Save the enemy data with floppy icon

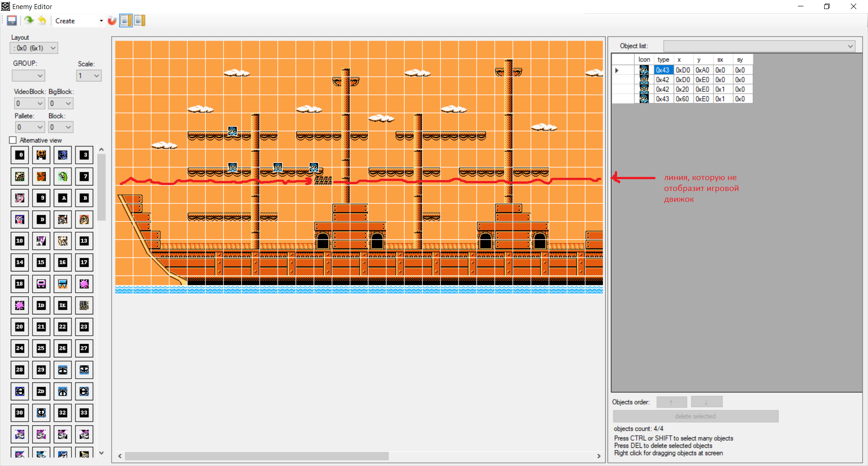[12, 20]
